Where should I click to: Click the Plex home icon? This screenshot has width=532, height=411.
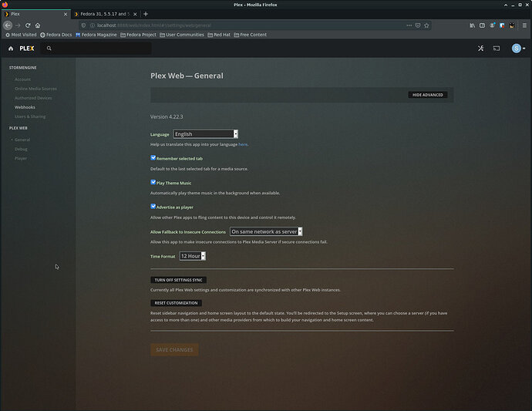(x=11, y=49)
